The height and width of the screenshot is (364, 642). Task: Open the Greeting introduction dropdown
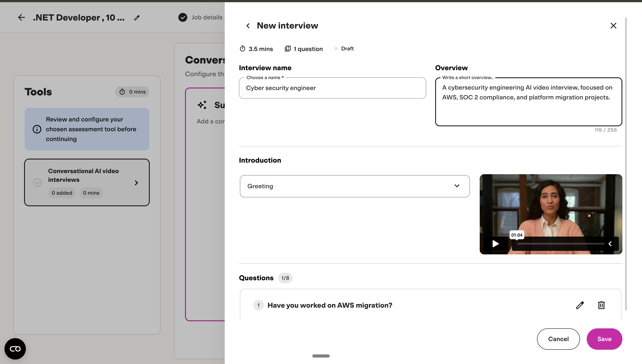point(355,186)
